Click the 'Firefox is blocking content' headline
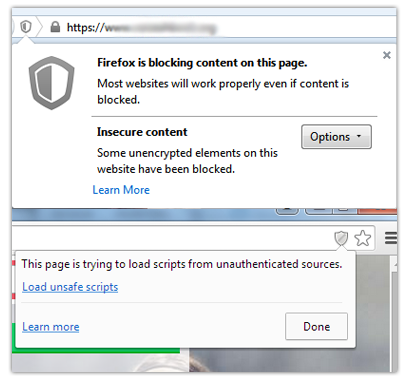 pyautogui.click(x=202, y=63)
